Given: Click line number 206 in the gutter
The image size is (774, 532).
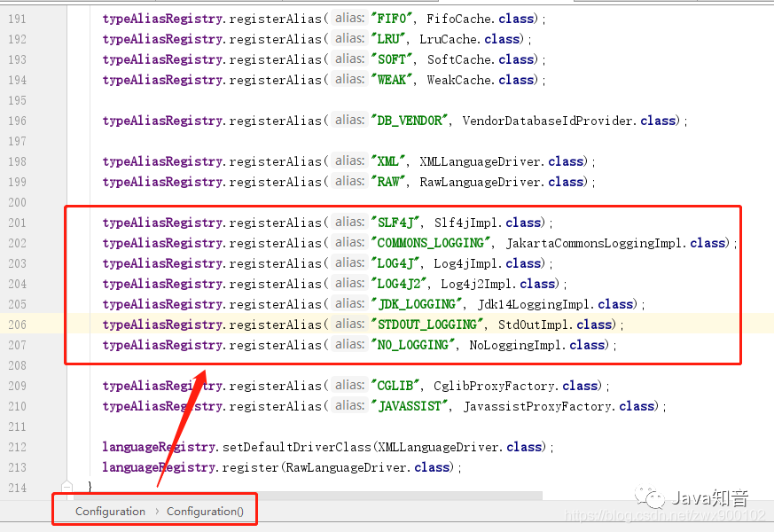Looking at the screenshot, I should tap(17, 325).
